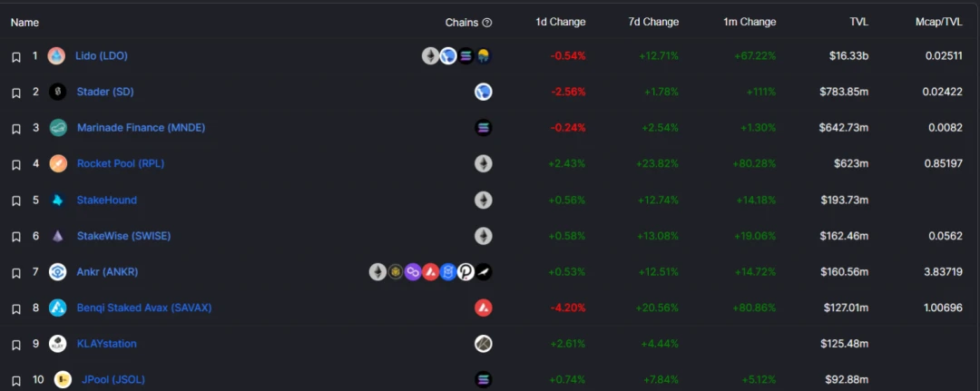
Task: Bookmark the Lido (LDO) row
Action: pyautogui.click(x=16, y=57)
